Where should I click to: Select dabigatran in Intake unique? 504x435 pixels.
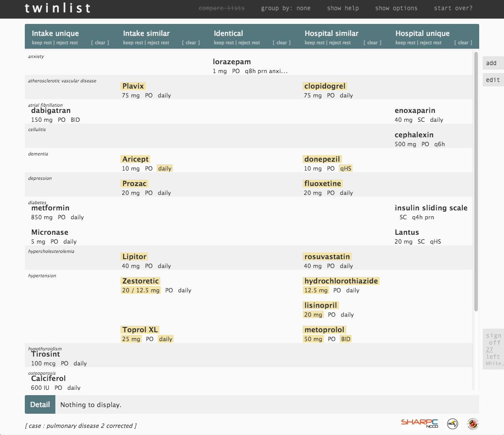(x=51, y=111)
